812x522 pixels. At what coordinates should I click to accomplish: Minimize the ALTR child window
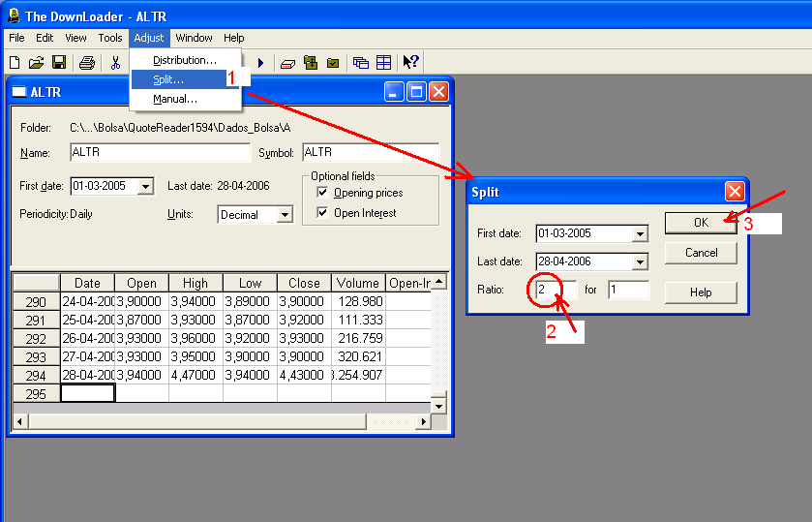[394, 92]
